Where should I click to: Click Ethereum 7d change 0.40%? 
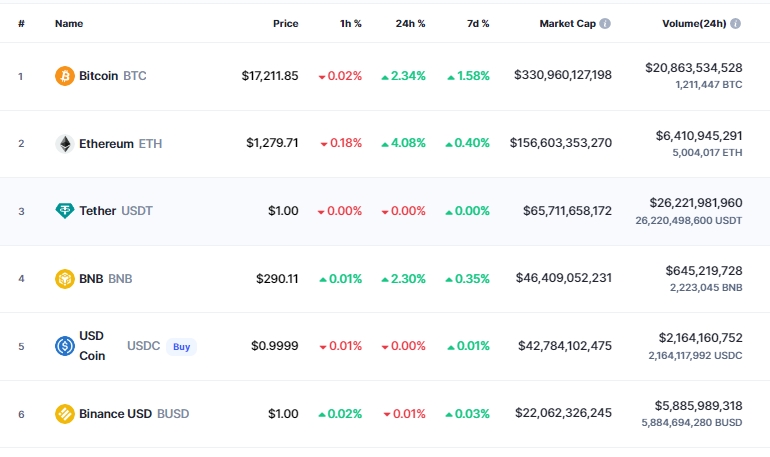pos(468,143)
